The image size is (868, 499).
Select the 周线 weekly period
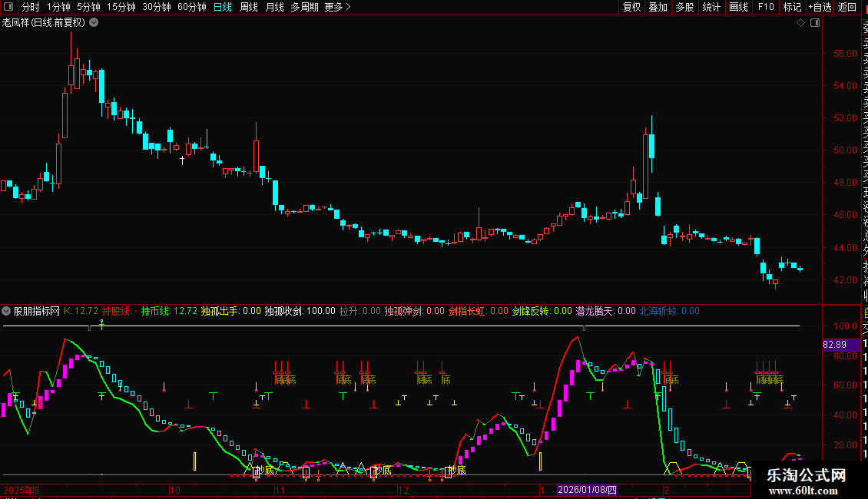[249, 7]
